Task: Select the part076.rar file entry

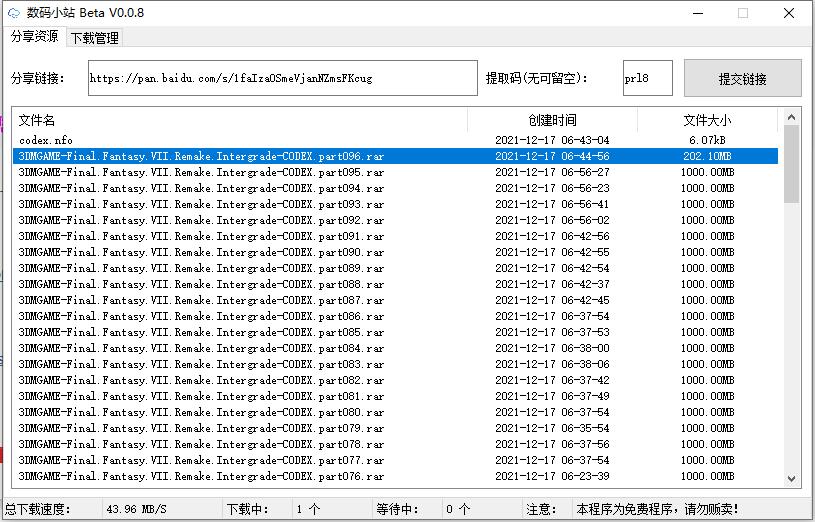Action: click(x=200, y=476)
